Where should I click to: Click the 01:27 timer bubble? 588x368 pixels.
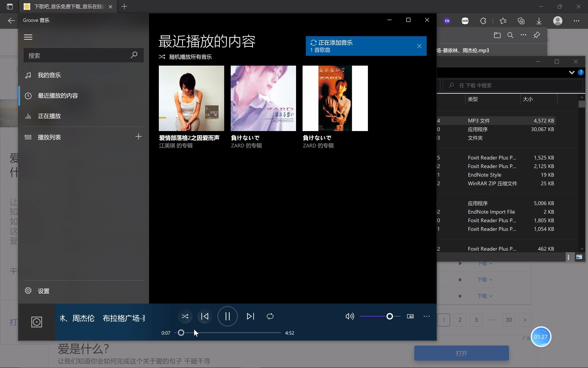click(541, 337)
